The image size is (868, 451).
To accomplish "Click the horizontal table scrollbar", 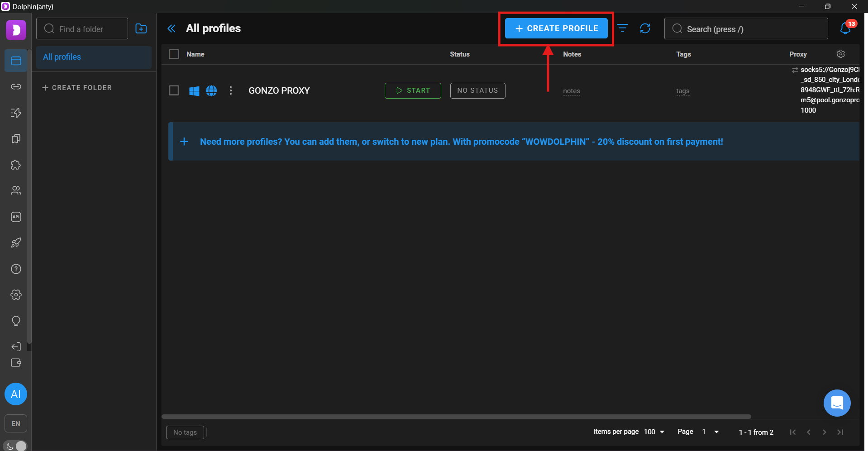I will (x=456, y=417).
